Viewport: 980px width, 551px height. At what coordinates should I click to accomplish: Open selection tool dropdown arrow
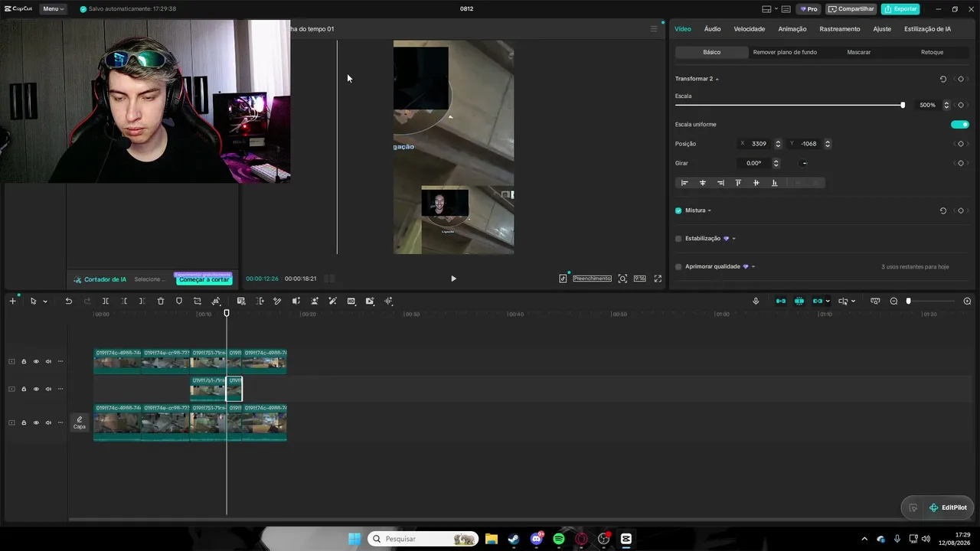tap(45, 301)
